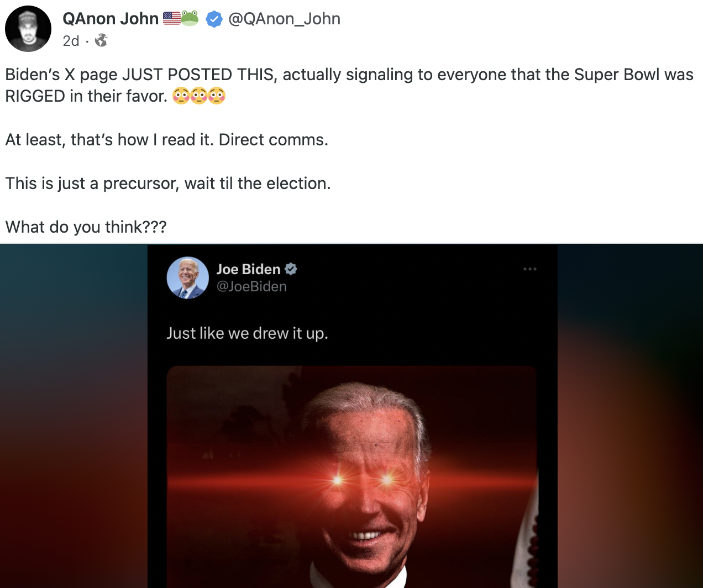
Task: Open the three-dot menu on Biden's tweet
Action: click(x=530, y=269)
